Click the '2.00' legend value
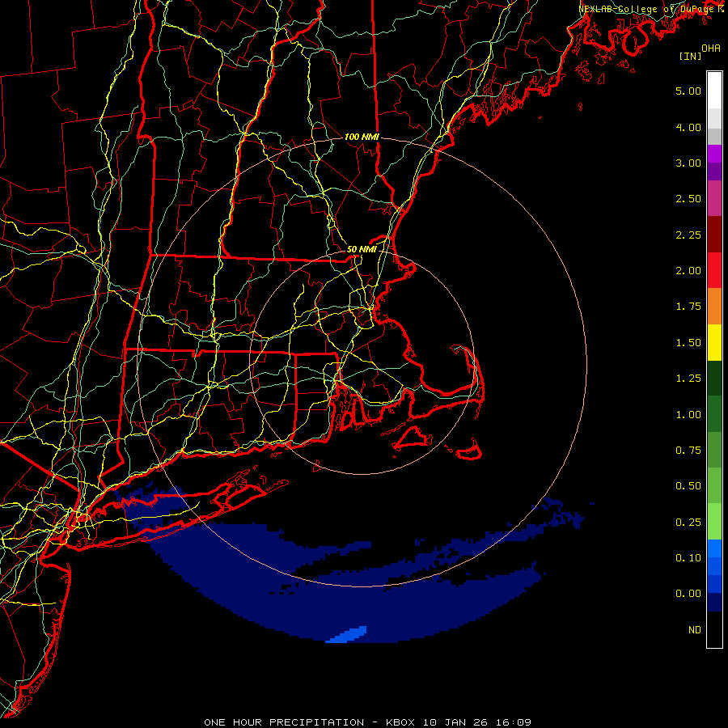728x728 pixels. (688, 271)
